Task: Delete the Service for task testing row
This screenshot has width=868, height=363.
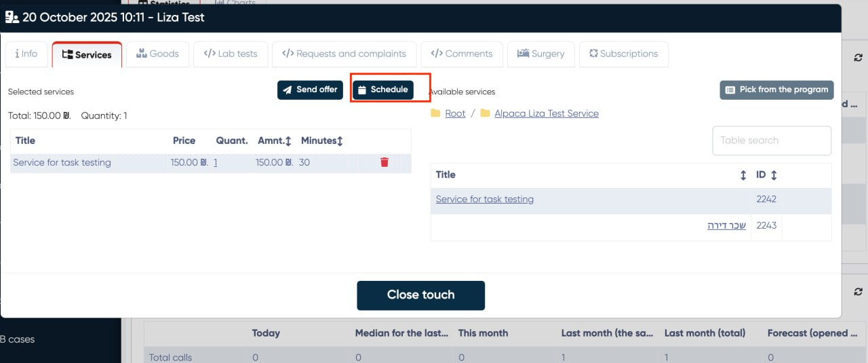Action: pyautogui.click(x=384, y=162)
